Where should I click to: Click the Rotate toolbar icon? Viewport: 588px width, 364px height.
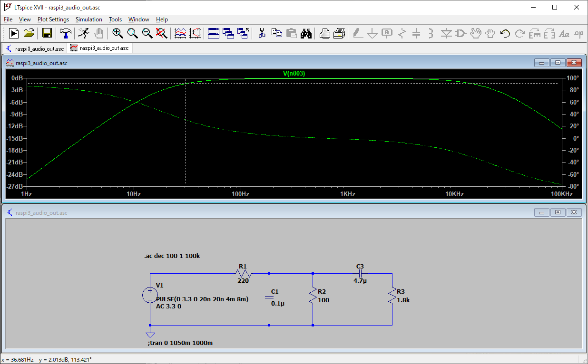point(535,33)
